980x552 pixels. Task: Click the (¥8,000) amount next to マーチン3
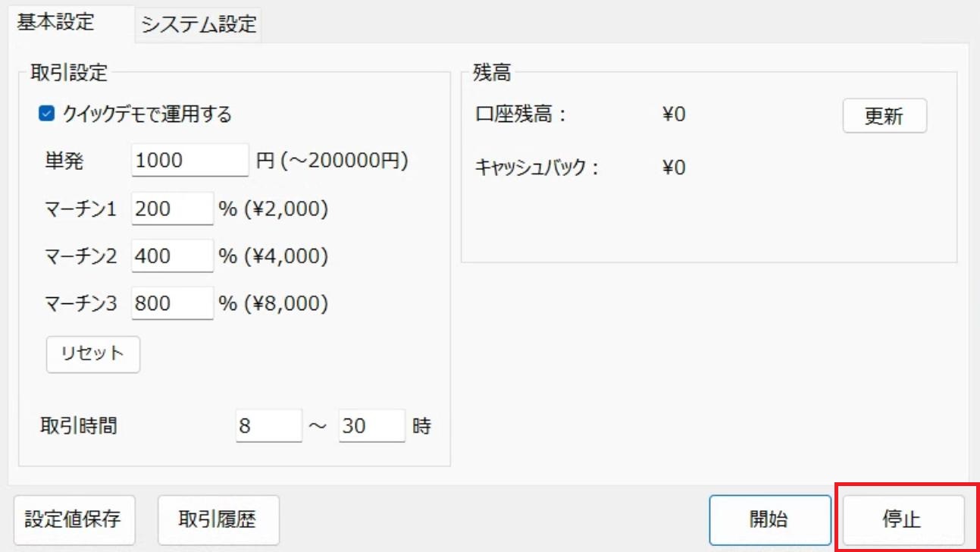click(x=286, y=303)
